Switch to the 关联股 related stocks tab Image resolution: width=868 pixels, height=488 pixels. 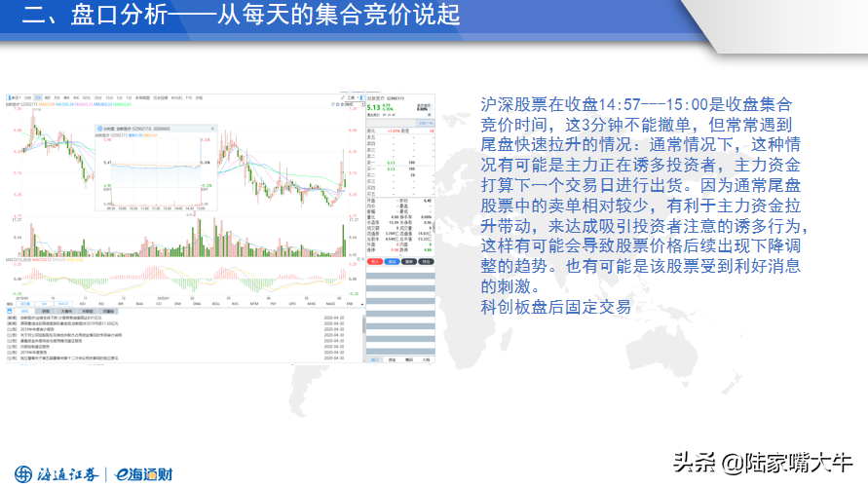88,312
